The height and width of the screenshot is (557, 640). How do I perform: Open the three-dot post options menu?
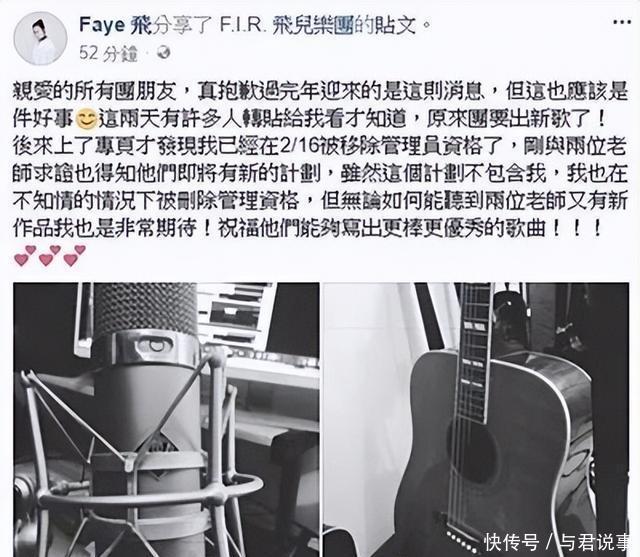pyautogui.click(x=622, y=23)
